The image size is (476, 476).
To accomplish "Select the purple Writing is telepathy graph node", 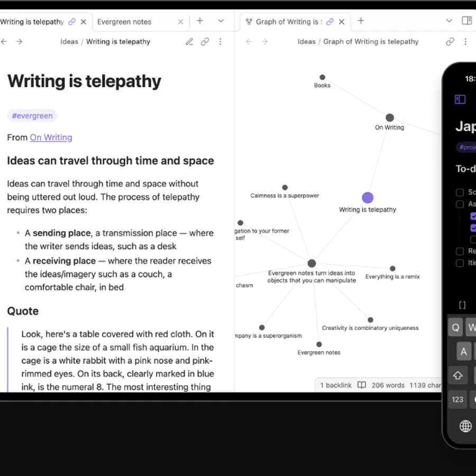I will click(x=368, y=197).
